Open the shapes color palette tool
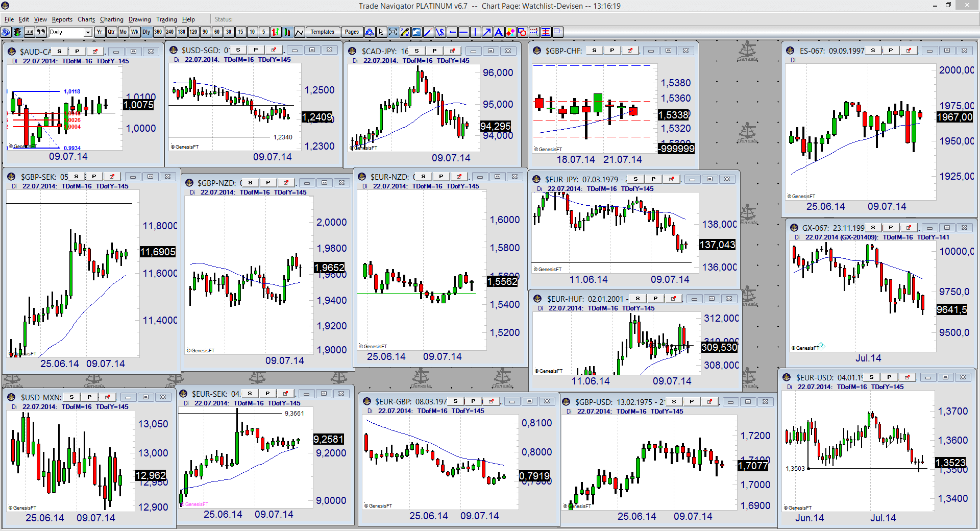This screenshot has height=531, width=980. pyautogui.click(x=510, y=32)
